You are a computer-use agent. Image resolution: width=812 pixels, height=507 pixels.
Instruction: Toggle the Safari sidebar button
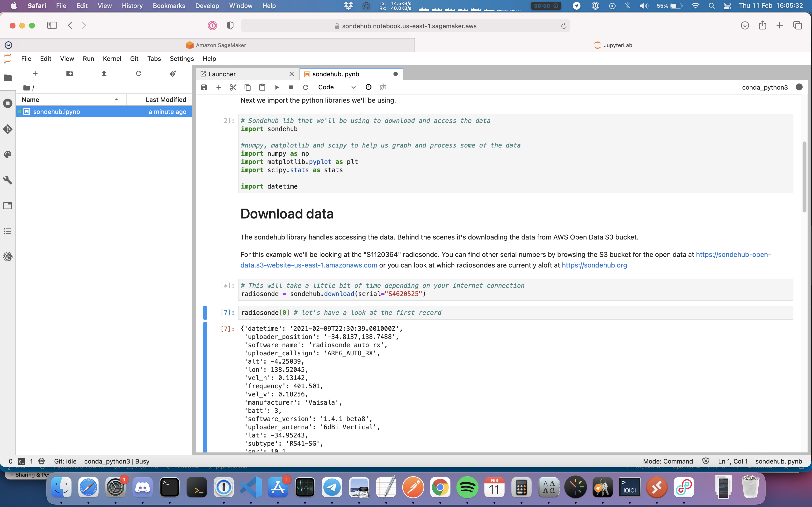(52, 26)
